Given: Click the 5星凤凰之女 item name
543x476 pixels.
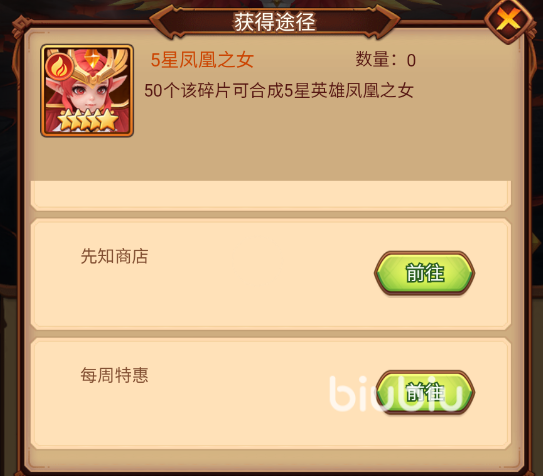Looking at the screenshot, I should [202, 60].
